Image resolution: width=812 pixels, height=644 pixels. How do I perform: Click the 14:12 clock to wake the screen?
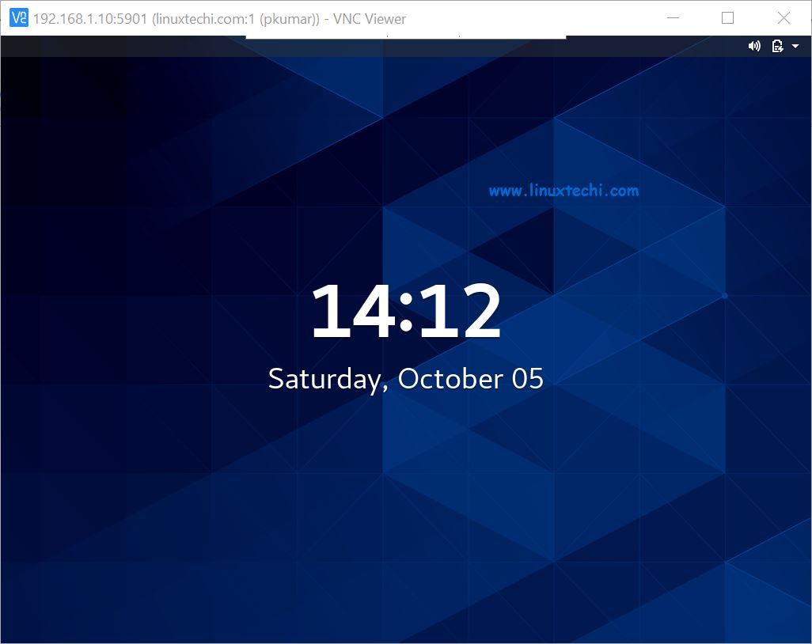click(406, 310)
